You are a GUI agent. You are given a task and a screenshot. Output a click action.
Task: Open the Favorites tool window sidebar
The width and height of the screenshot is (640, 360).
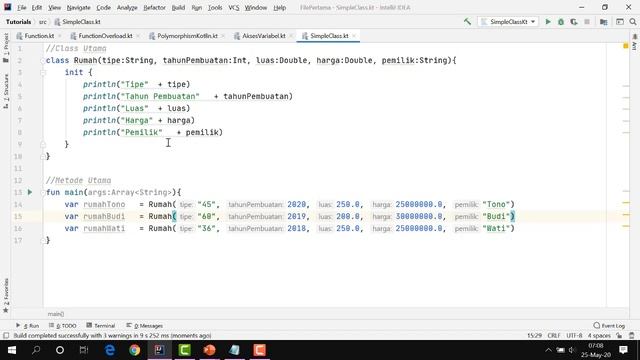6,296
